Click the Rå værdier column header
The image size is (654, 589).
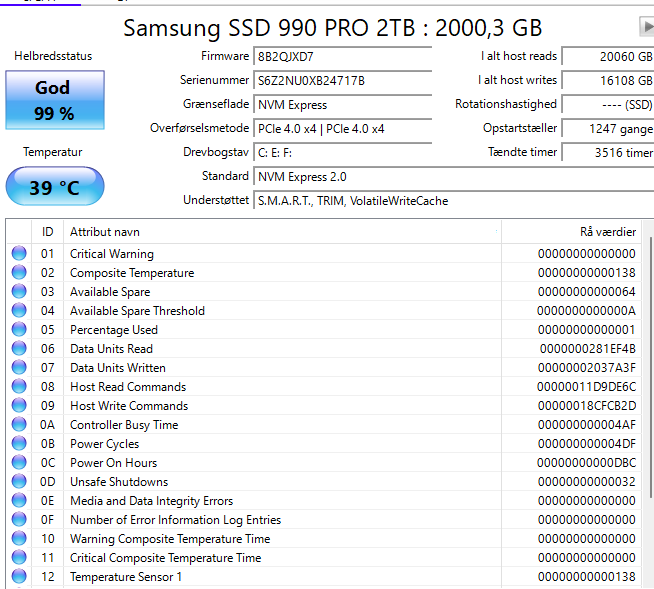click(x=571, y=232)
